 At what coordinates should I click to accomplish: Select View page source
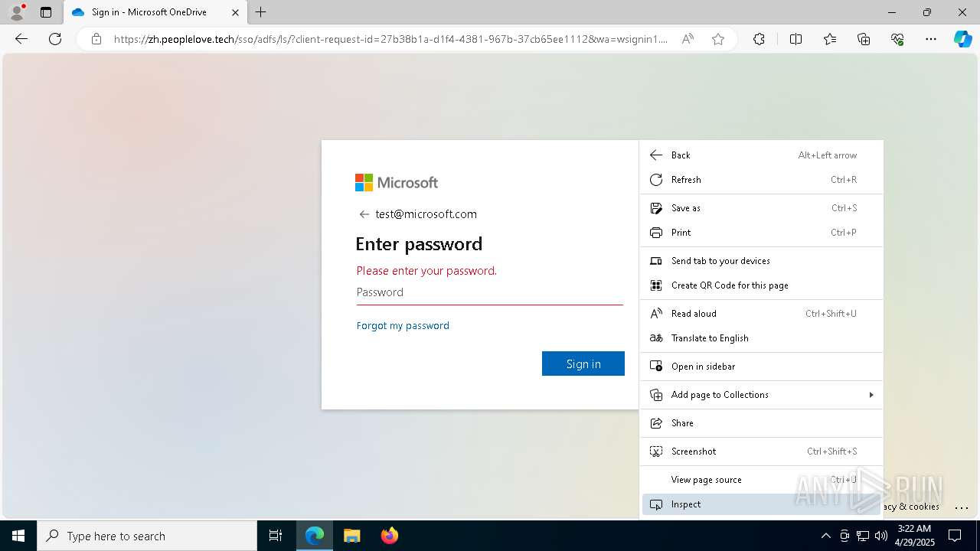tap(761, 479)
